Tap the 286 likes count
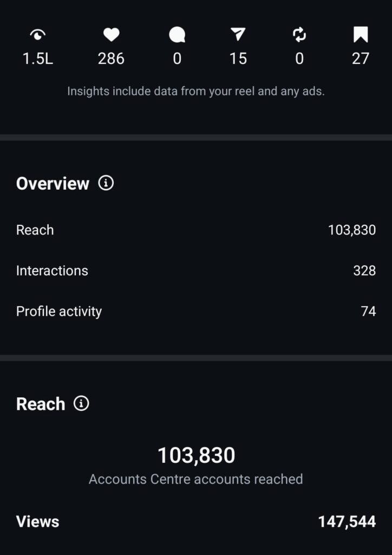 111,59
